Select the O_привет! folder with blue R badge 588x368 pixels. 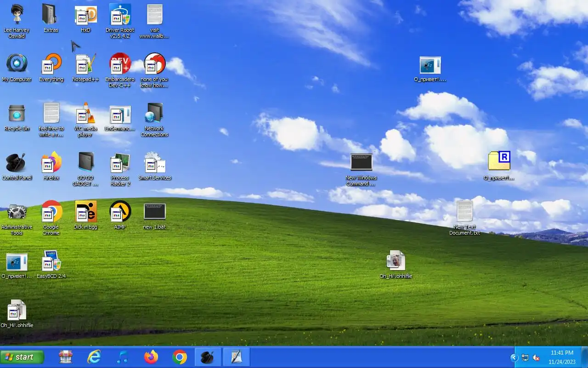499,166
